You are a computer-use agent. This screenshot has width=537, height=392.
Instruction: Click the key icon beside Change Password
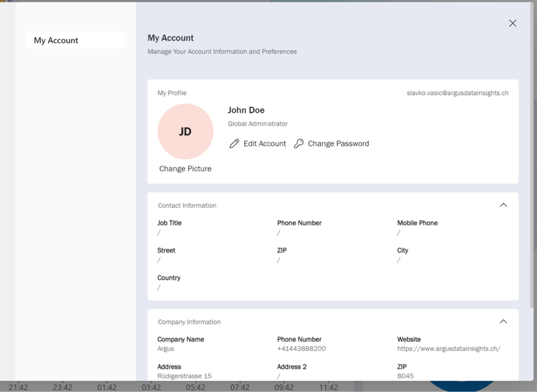(x=299, y=144)
